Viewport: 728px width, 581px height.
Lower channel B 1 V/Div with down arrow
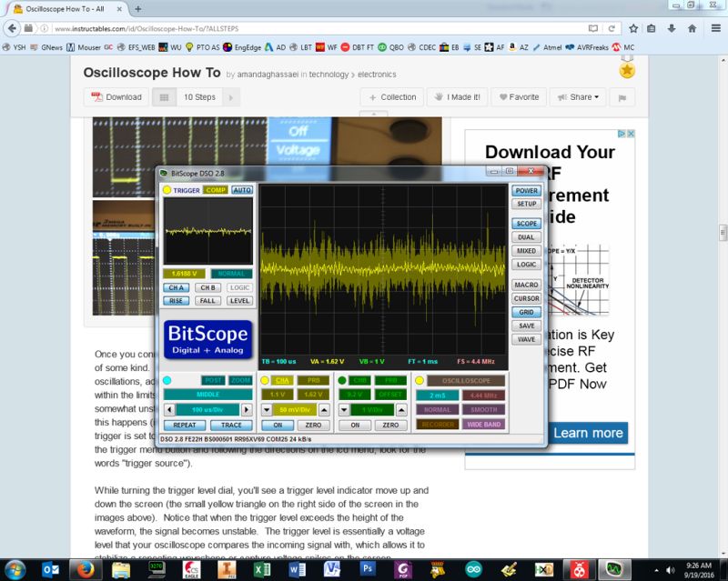tap(344, 410)
